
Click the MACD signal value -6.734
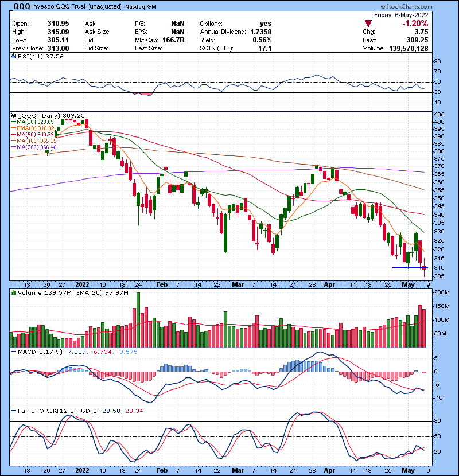pos(100,352)
